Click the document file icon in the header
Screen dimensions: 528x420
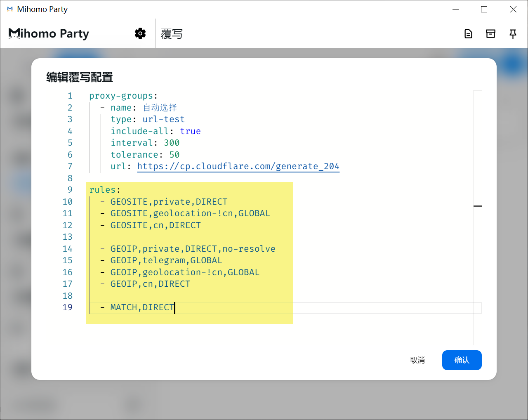click(x=468, y=34)
